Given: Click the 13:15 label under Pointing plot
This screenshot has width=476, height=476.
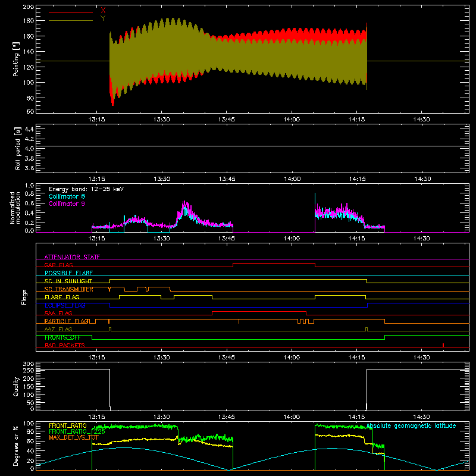Looking at the screenshot, I should click(96, 120).
